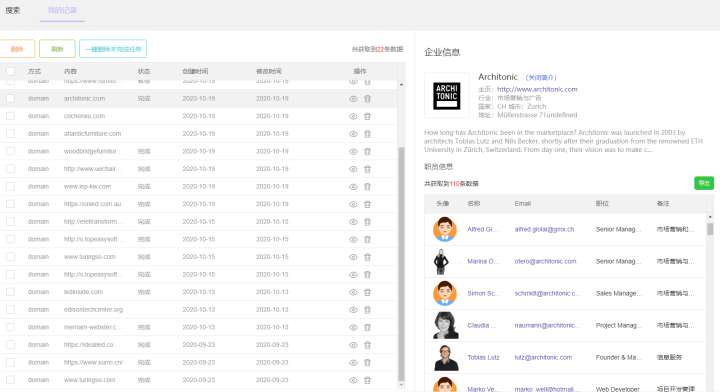Viewport: 720px width, 392px height.
Task: Click the records table scroll-down arrow
Action: coord(401,385)
